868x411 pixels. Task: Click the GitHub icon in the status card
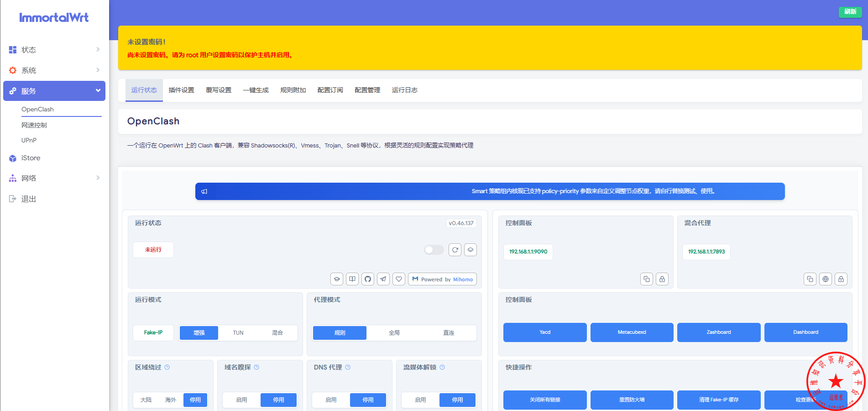click(x=368, y=279)
